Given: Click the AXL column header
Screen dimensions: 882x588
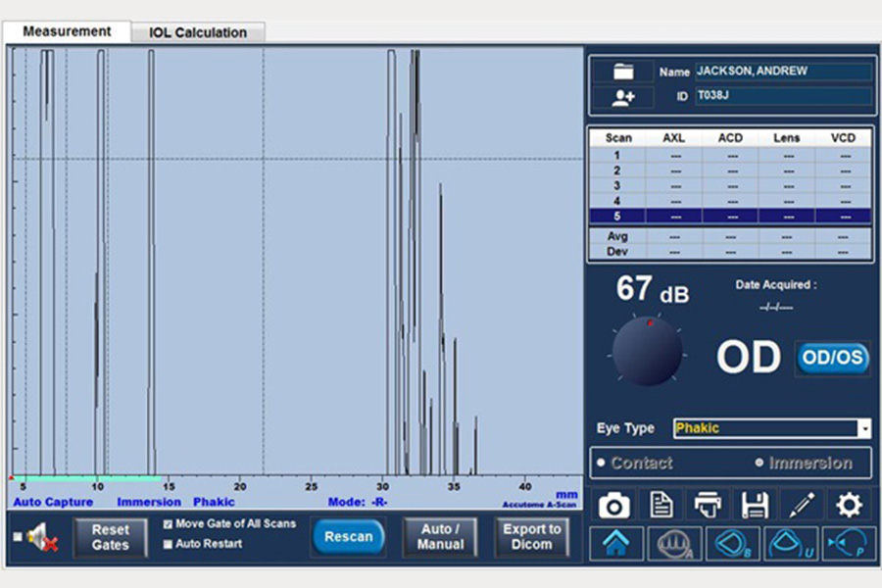Looking at the screenshot, I should pyautogui.click(x=674, y=138).
